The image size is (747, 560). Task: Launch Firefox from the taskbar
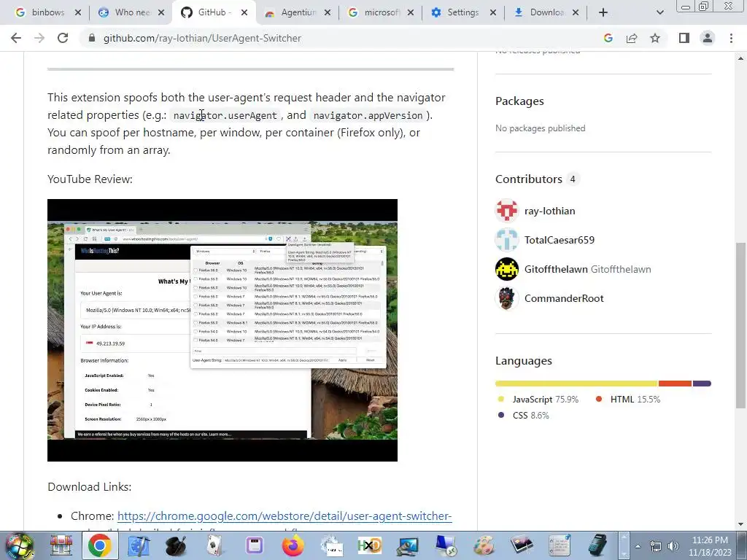point(293,545)
